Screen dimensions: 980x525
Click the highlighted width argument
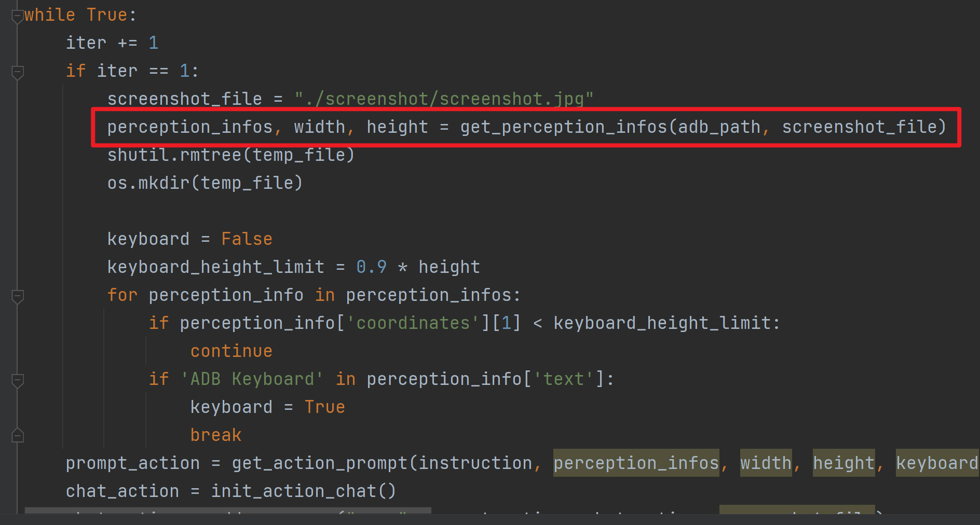[766, 463]
